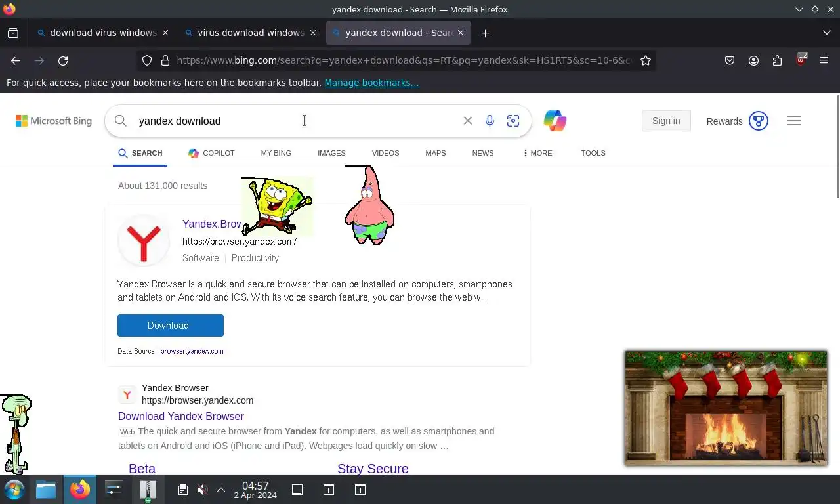840x504 pixels.
Task: Click the 'Productivity' category text
Action: coord(255,258)
